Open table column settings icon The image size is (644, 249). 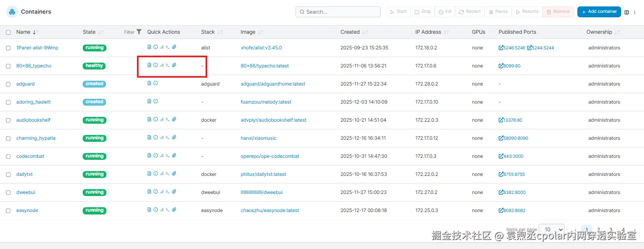tap(627, 12)
